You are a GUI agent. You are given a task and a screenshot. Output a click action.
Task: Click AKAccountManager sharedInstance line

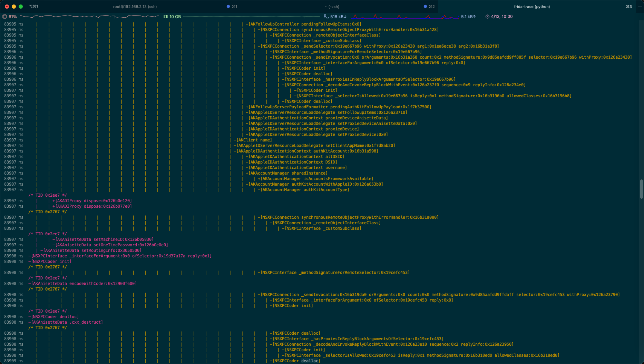(286, 173)
